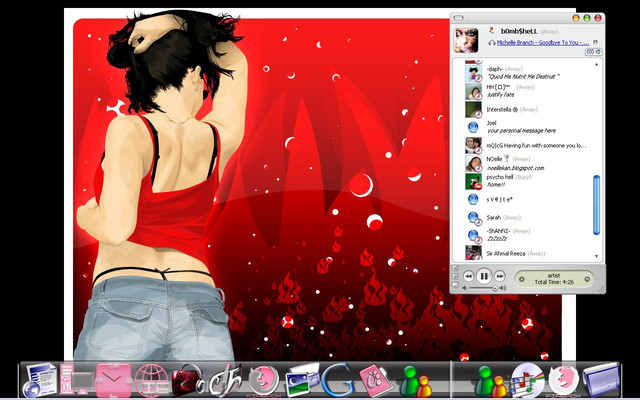Select contact HH [□]™
Screen dimensions: 640x400
click(527, 91)
